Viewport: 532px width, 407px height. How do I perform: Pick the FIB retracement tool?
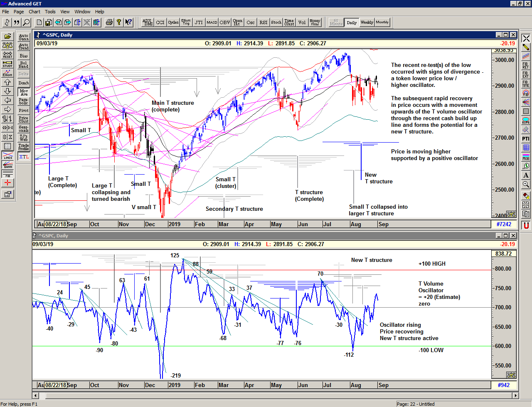[x=526, y=65]
